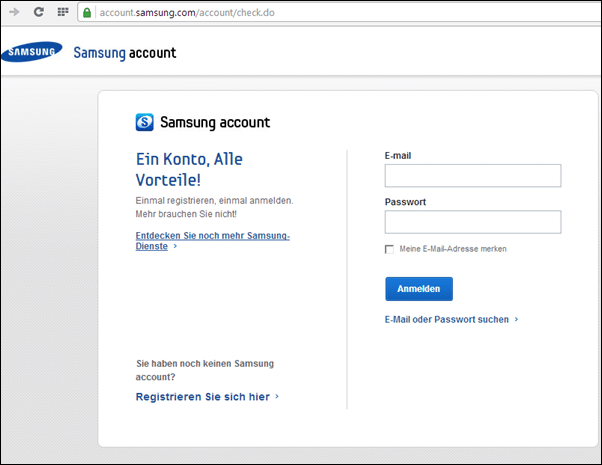
Task: Enable Meine E-Mail-Adresse merken checkbox
Action: tap(389, 249)
